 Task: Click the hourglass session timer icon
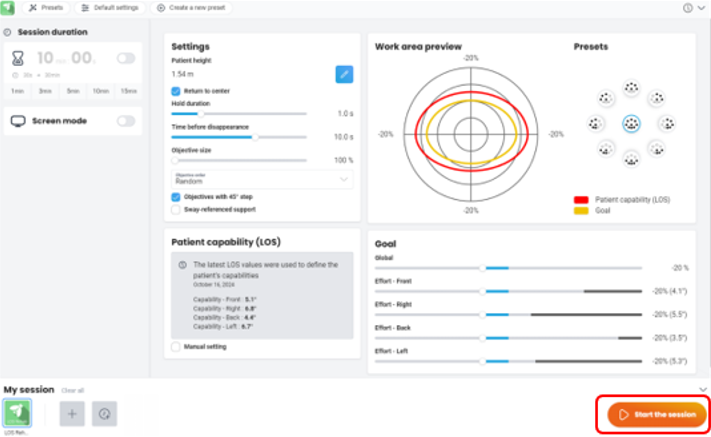tap(17, 59)
